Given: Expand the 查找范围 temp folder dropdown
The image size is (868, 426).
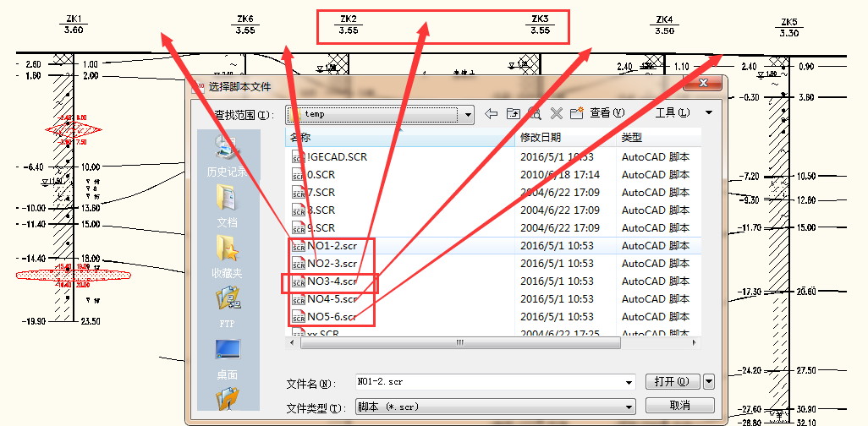Looking at the screenshot, I should [467, 114].
